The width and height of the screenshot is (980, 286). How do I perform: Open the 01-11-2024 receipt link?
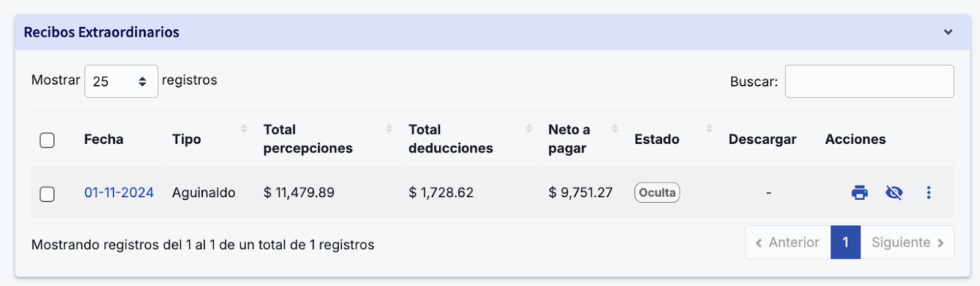pyautogui.click(x=119, y=193)
